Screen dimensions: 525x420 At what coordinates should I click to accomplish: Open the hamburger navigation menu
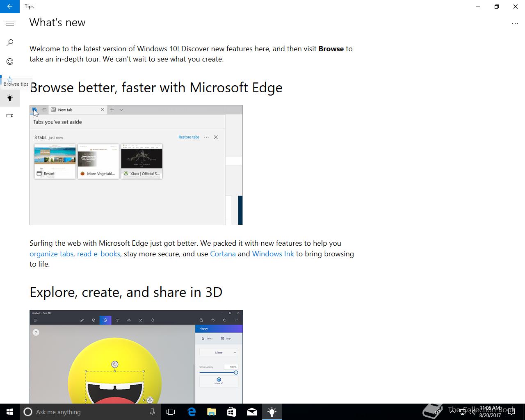pyautogui.click(x=10, y=23)
